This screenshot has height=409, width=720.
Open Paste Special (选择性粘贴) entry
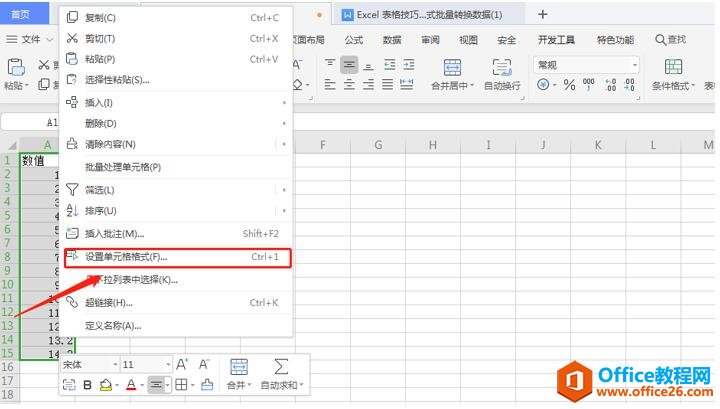coord(176,79)
